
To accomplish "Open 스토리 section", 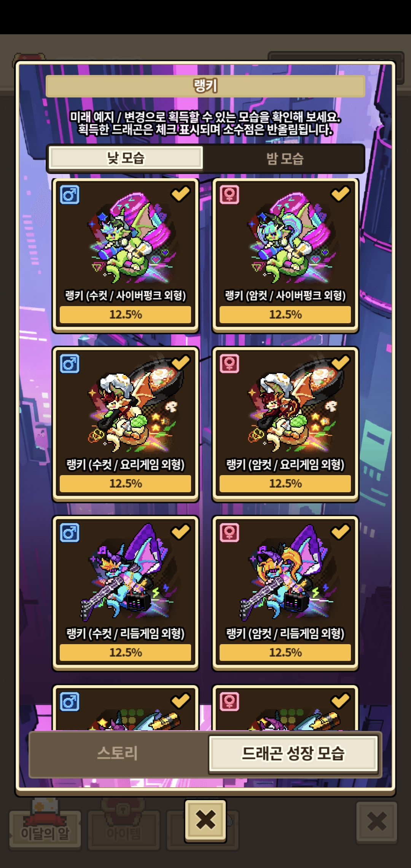I will (x=118, y=754).
